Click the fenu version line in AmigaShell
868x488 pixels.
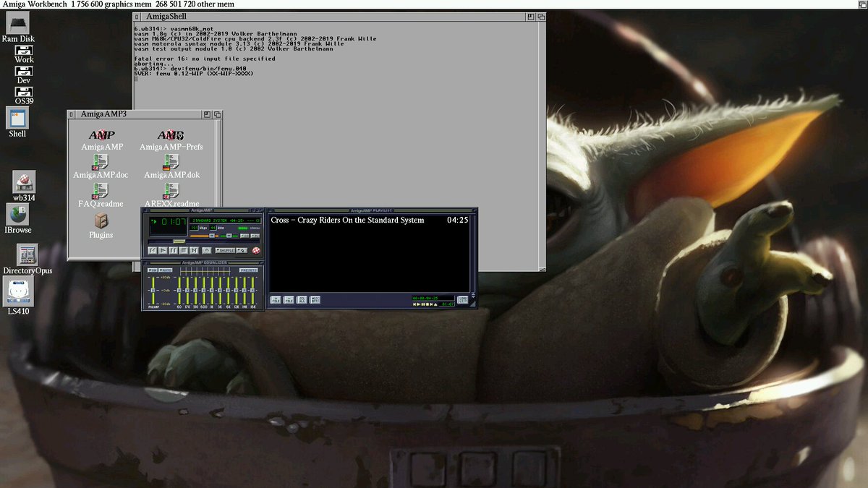coord(194,73)
